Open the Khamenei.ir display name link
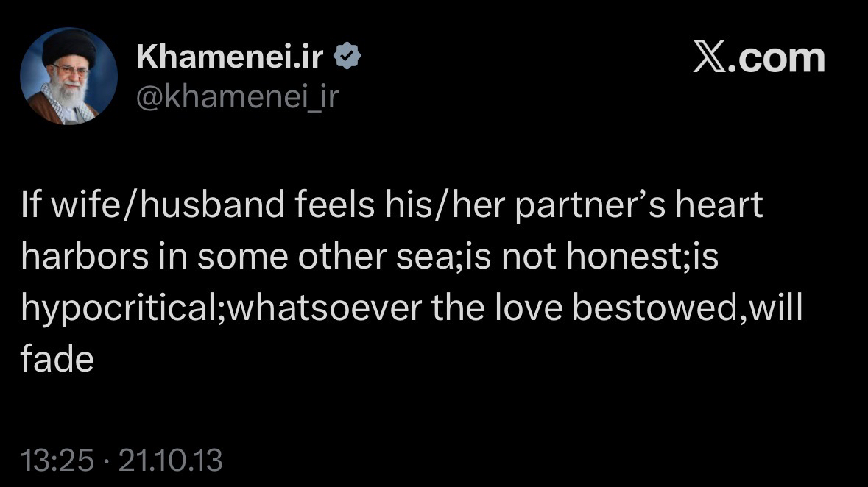The image size is (868, 487). pos(230,57)
